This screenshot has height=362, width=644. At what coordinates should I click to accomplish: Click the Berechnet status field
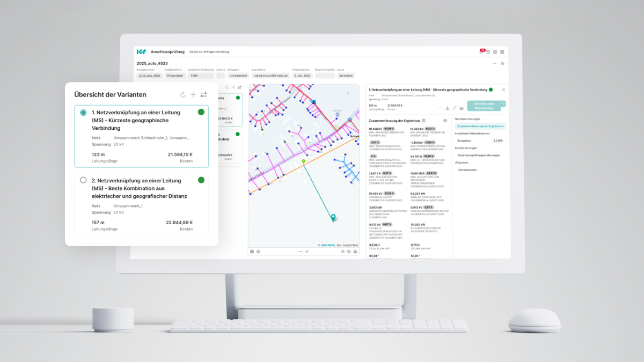click(346, 76)
